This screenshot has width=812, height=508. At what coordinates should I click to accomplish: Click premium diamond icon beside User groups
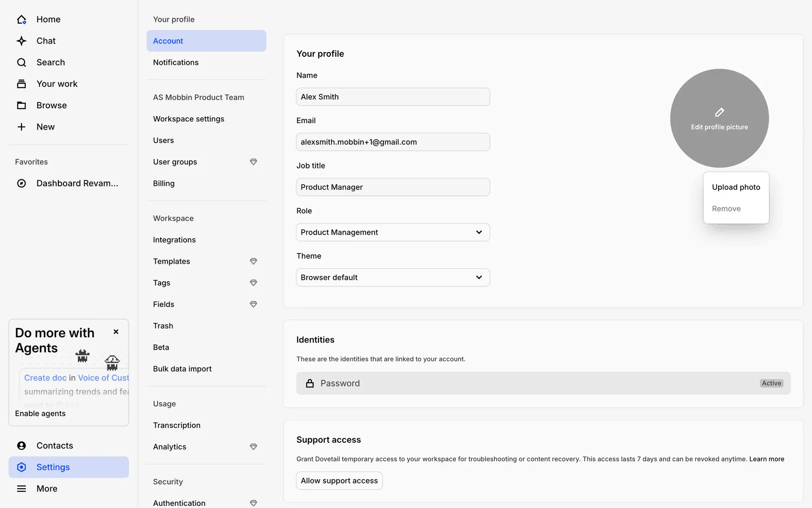(x=253, y=162)
